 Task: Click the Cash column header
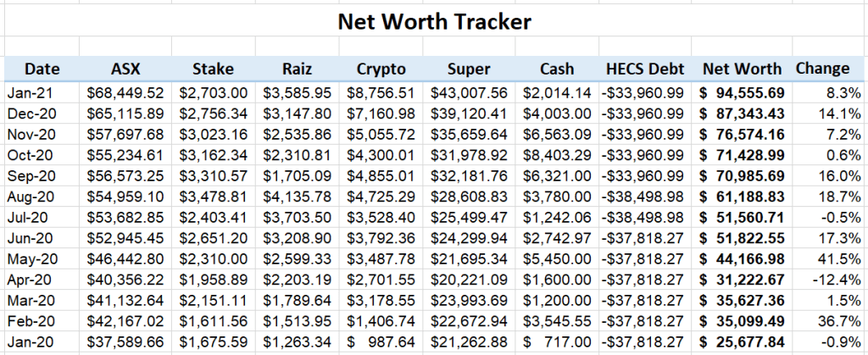[554, 69]
